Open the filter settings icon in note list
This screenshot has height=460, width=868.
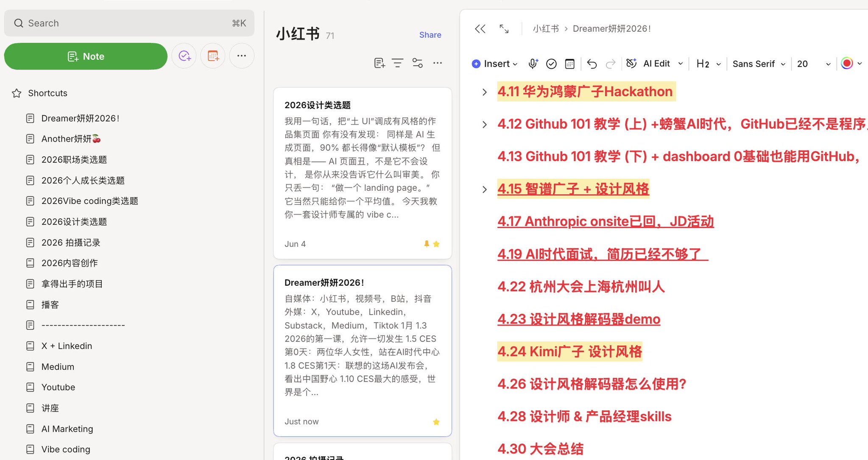pos(417,63)
